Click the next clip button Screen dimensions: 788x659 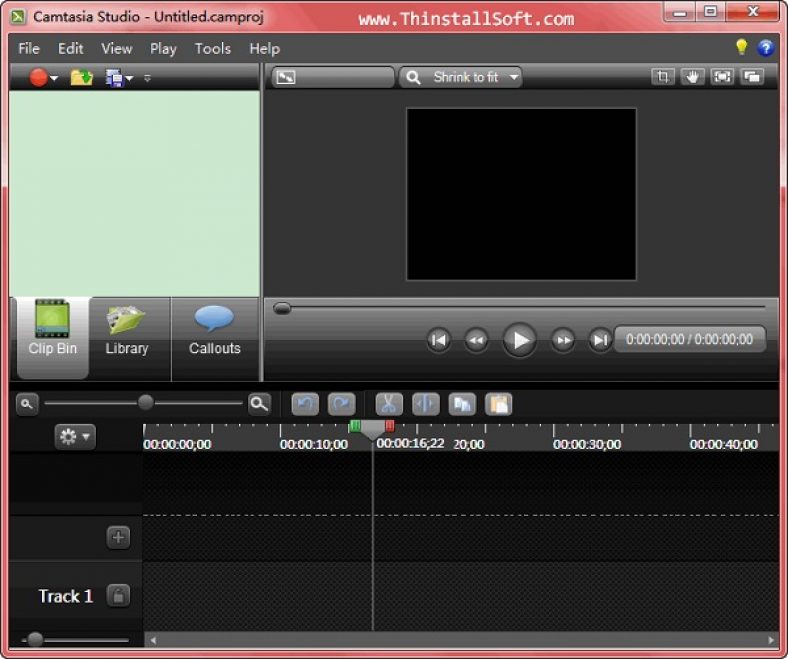coord(600,340)
